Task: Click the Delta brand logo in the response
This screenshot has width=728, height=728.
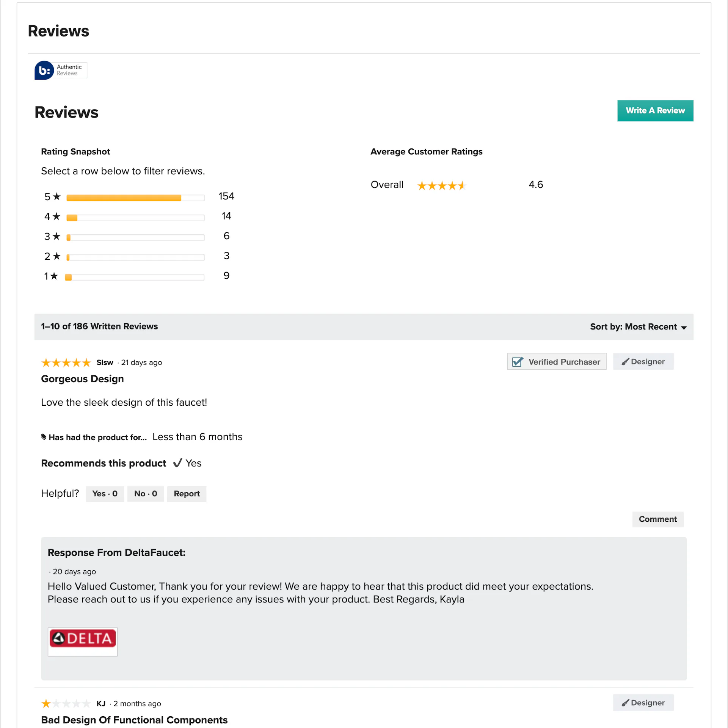Action: pyautogui.click(x=82, y=641)
